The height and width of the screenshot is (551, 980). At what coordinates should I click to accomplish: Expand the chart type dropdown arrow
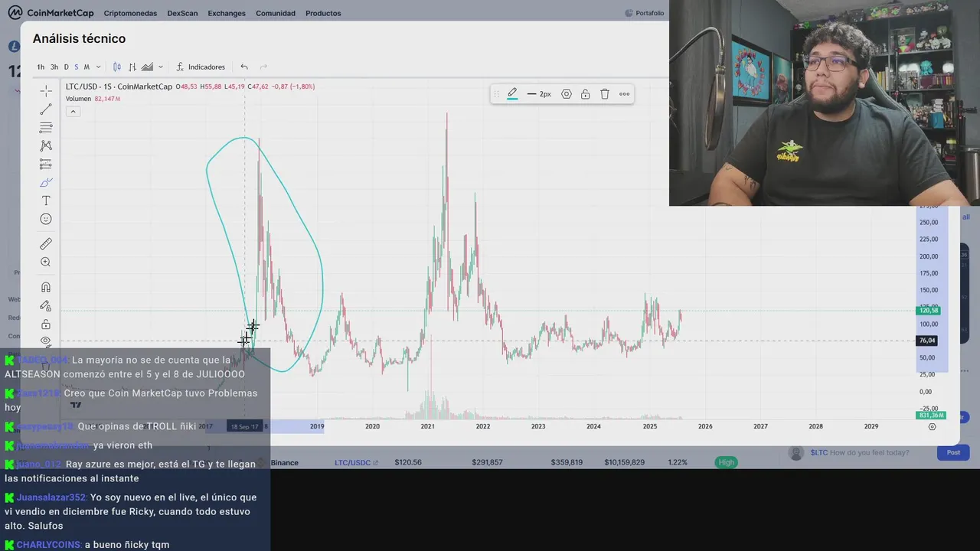pos(160,67)
